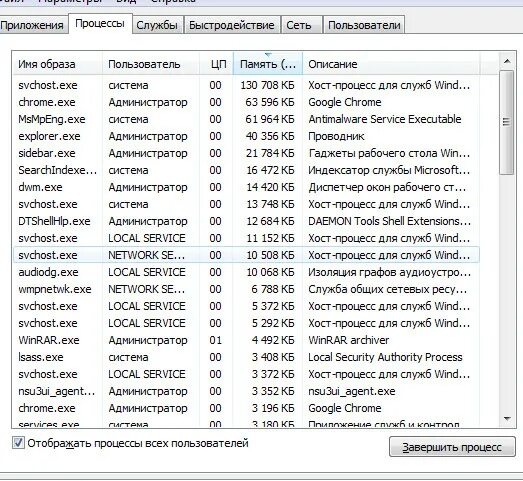Select the WinRAR.exe process

246,341
